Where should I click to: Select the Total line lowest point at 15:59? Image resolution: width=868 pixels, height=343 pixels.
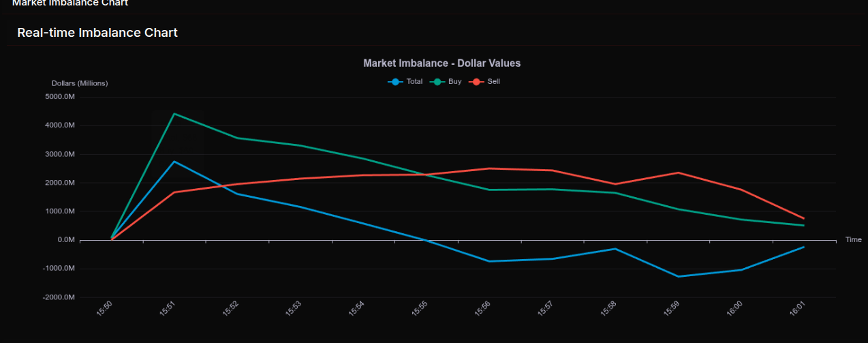point(678,276)
